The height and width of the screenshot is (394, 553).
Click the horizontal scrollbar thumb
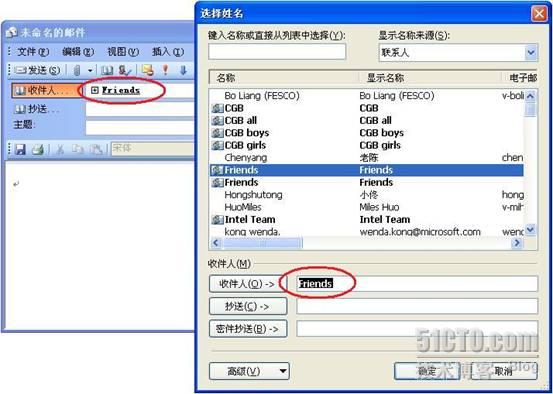[262, 243]
